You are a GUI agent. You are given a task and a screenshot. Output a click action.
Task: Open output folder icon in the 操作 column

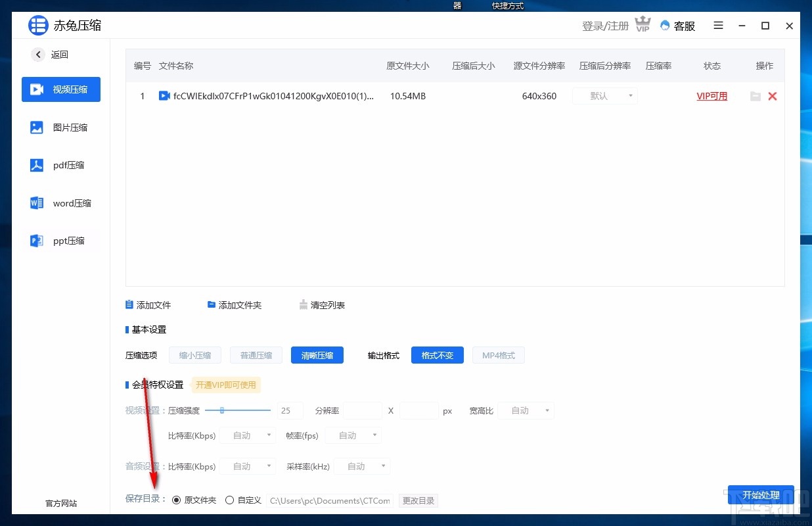coord(755,96)
